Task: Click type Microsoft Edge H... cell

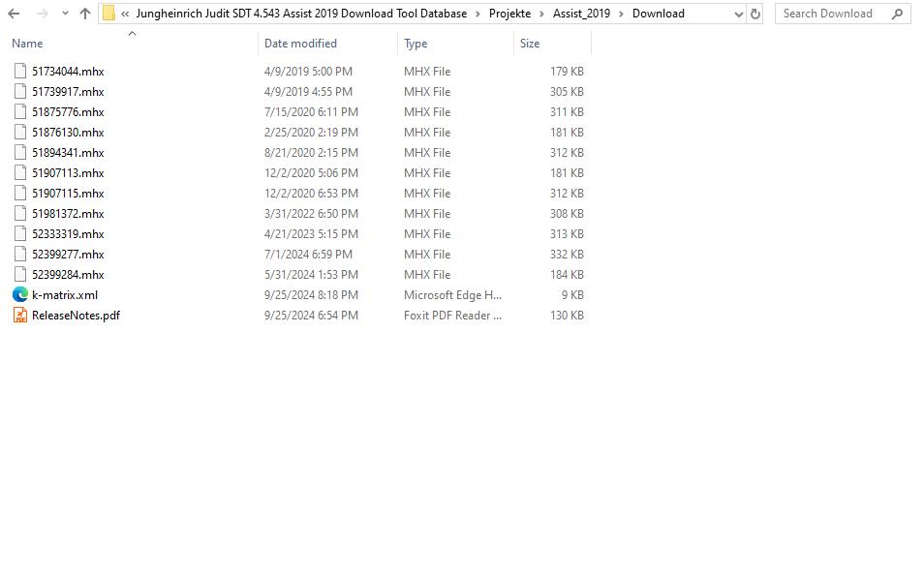Action: pos(452,295)
